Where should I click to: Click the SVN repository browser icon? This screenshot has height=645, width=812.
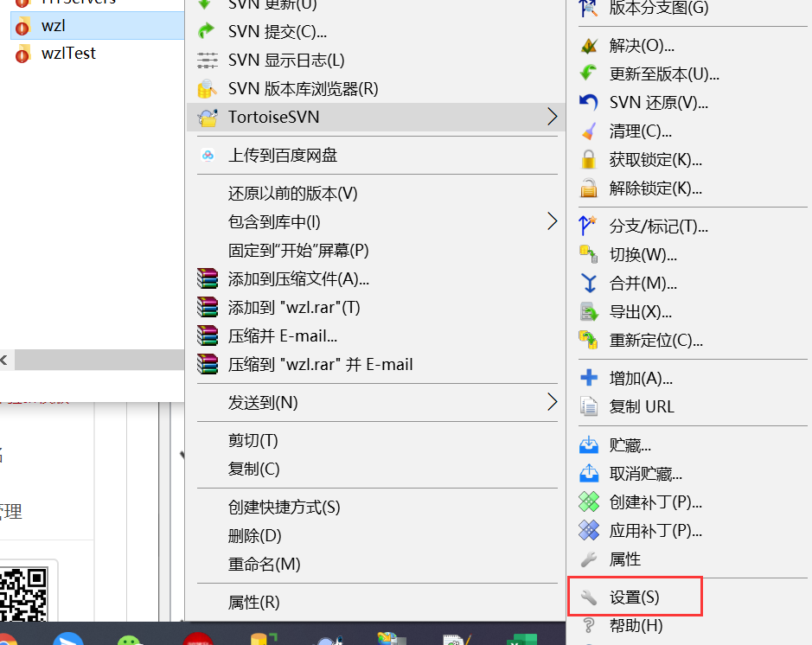[208, 88]
